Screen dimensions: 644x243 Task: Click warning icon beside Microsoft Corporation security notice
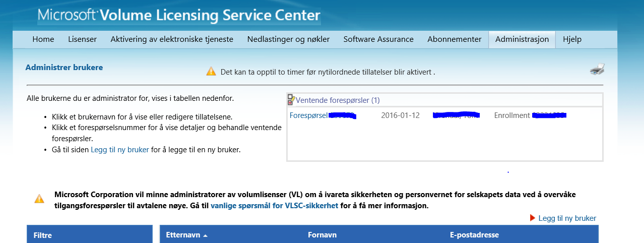tap(39, 199)
